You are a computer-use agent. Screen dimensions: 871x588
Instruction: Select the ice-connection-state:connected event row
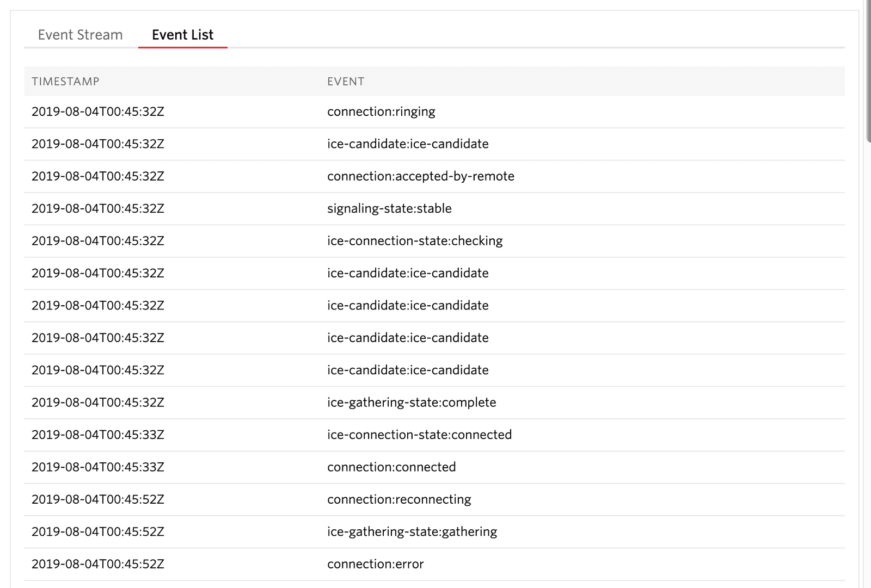pyautogui.click(x=419, y=434)
